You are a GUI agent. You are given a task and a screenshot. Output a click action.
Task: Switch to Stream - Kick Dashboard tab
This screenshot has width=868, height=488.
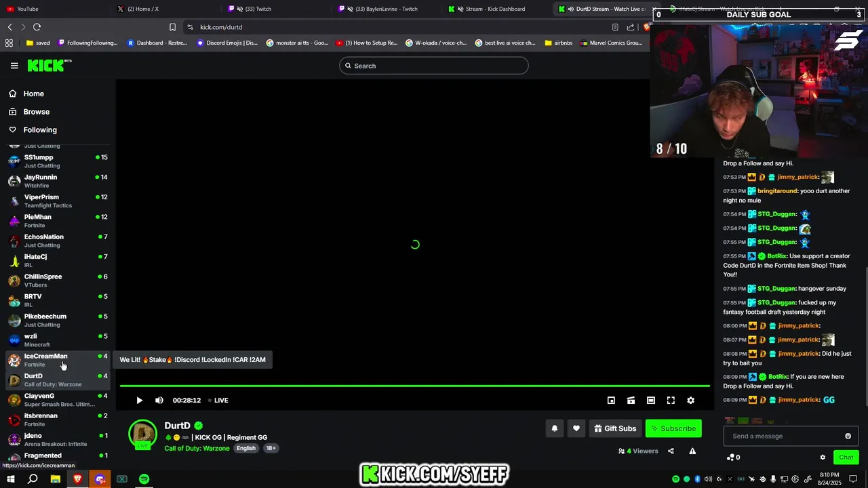point(497,9)
